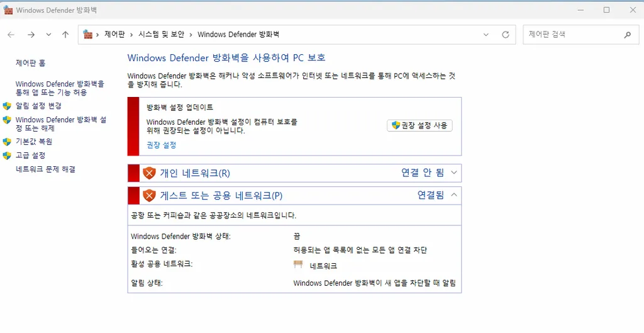The image size is (644, 333).
Task: Click the firewall icon in the address bar
Action: click(x=87, y=35)
